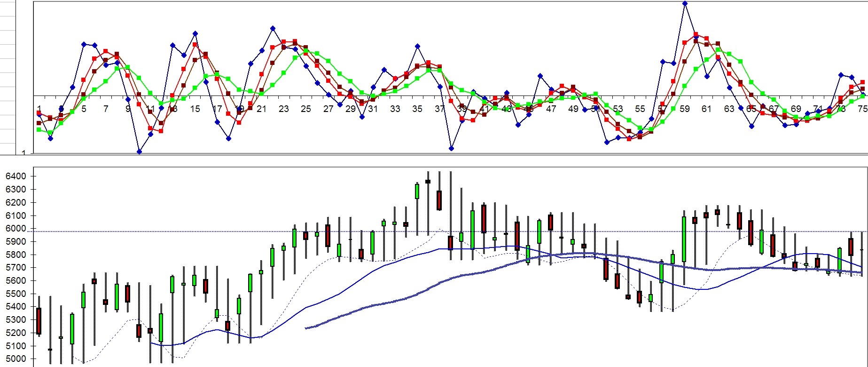Select the 6100 price axis label
The width and height of the screenshot is (868, 367).
[16, 216]
